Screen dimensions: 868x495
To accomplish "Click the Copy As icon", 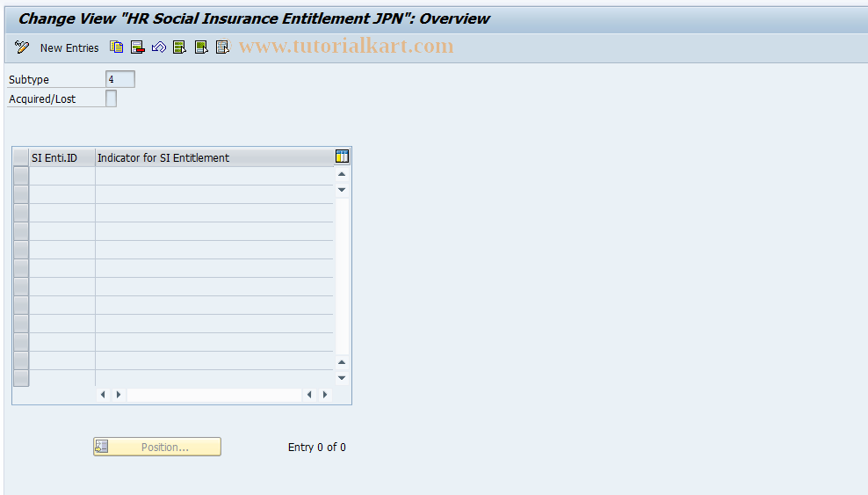I will point(116,47).
